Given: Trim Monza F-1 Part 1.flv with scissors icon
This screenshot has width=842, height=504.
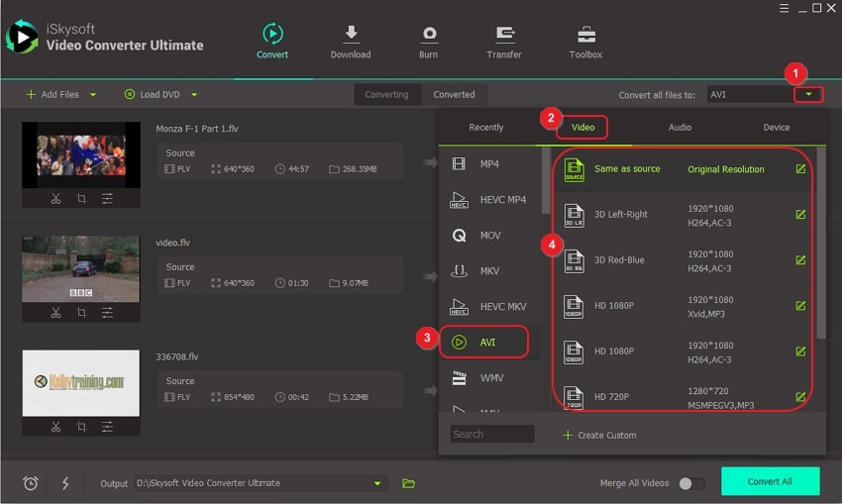Looking at the screenshot, I should coord(55,199).
